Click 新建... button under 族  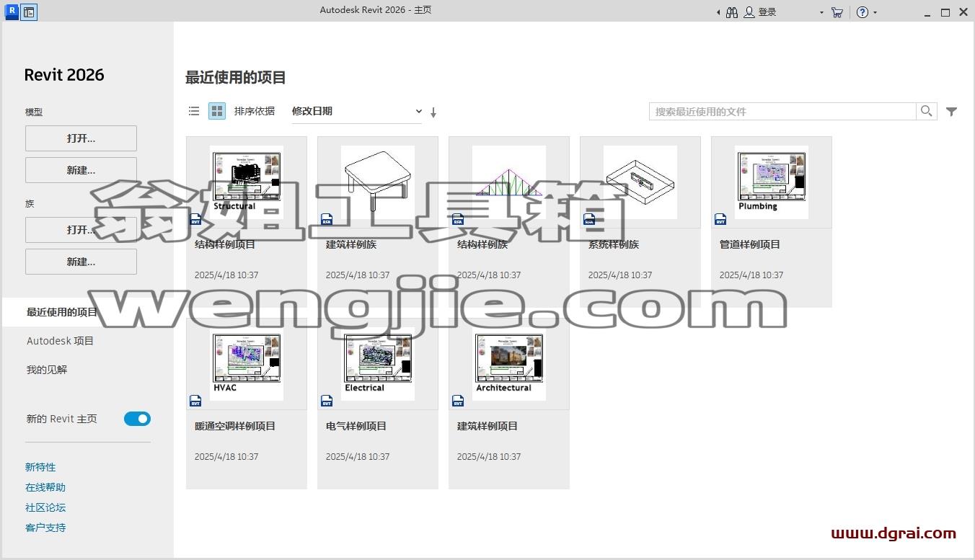click(x=81, y=262)
